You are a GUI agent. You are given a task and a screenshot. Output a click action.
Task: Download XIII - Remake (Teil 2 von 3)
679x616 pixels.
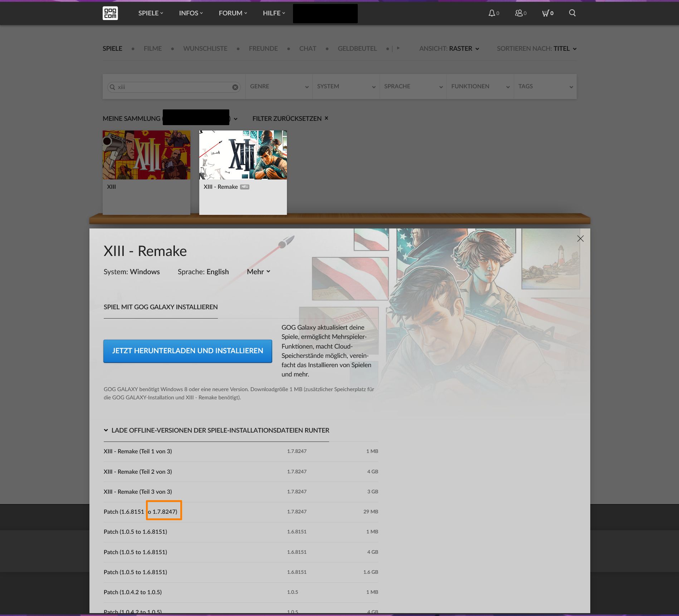tap(241, 472)
